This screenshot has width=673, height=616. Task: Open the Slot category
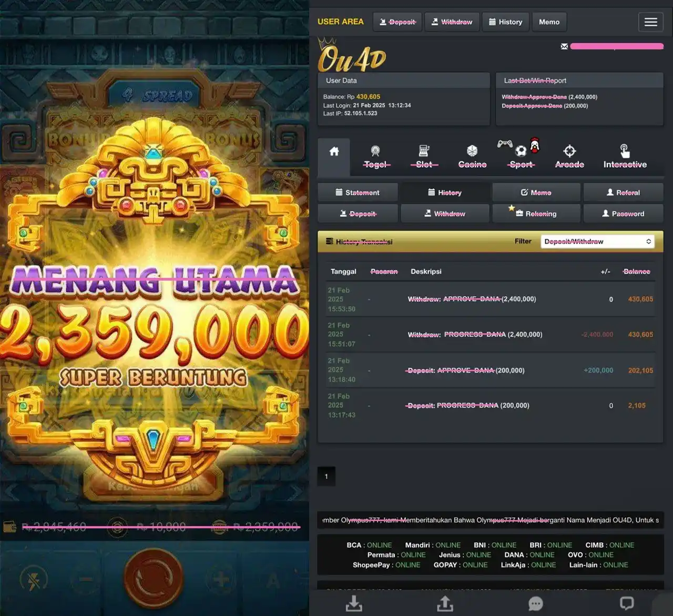(424, 157)
